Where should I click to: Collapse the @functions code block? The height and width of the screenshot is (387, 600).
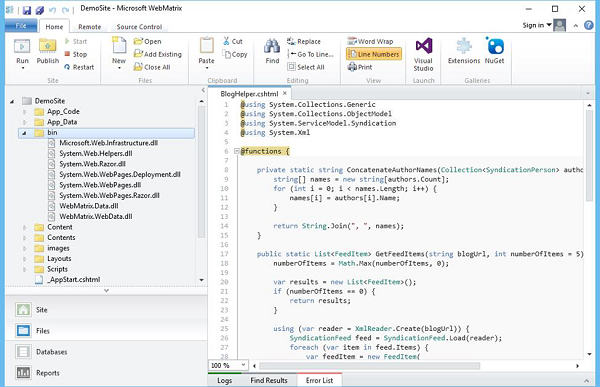coord(236,151)
